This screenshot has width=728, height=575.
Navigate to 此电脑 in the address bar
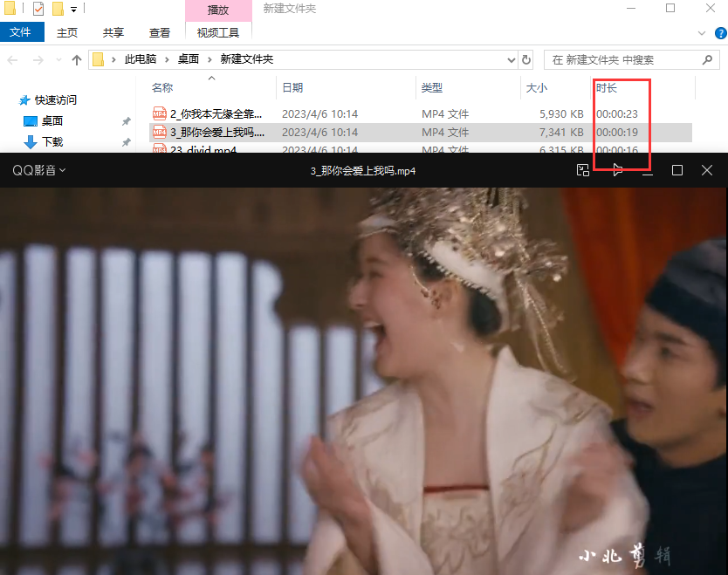click(x=141, y=59)
